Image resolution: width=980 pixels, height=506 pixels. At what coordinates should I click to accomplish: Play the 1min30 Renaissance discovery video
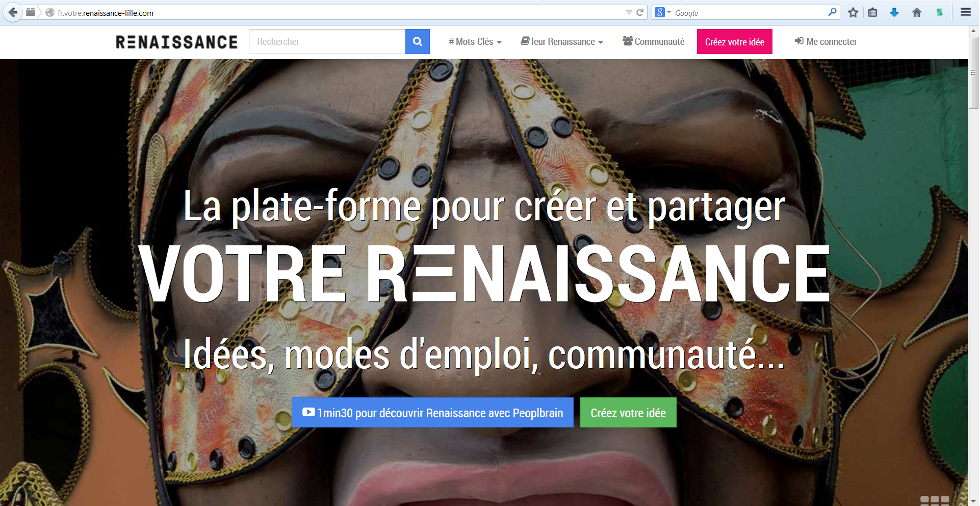click(x=432, y=413)
